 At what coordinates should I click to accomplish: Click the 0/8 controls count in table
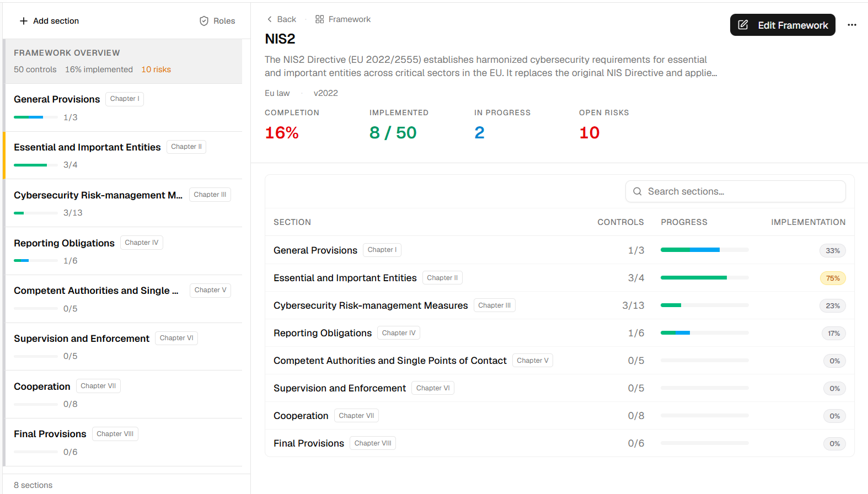(636, 416)
